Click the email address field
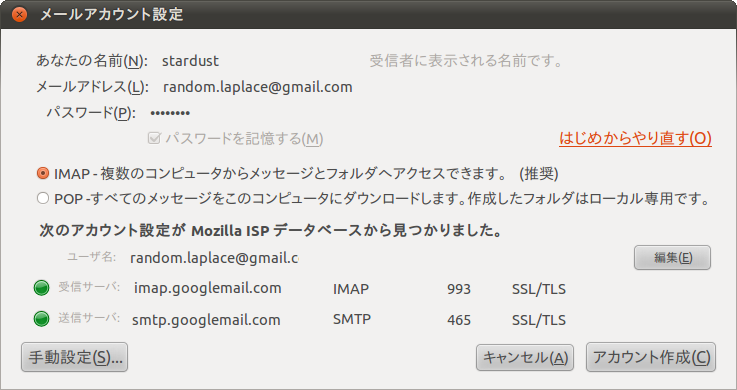 pyautogui.click(x=259, y=87)
